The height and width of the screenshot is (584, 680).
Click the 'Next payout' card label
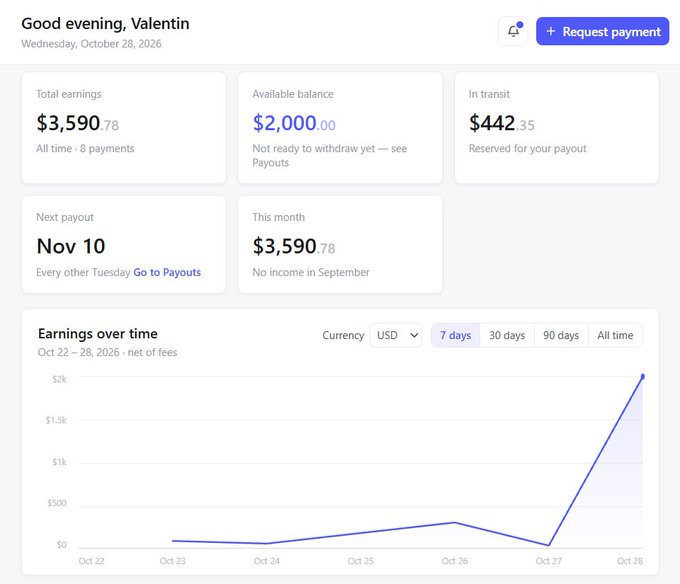point(65,217)
